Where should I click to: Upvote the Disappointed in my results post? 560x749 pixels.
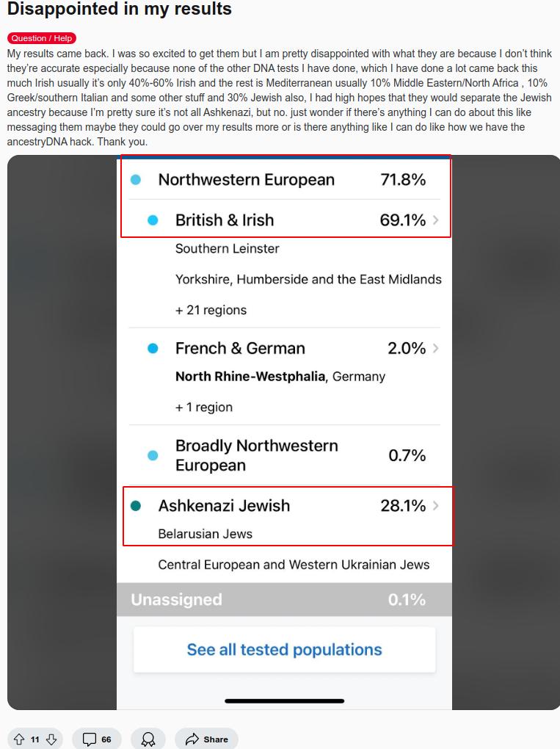pyautogui.click(x=19, y=739)
